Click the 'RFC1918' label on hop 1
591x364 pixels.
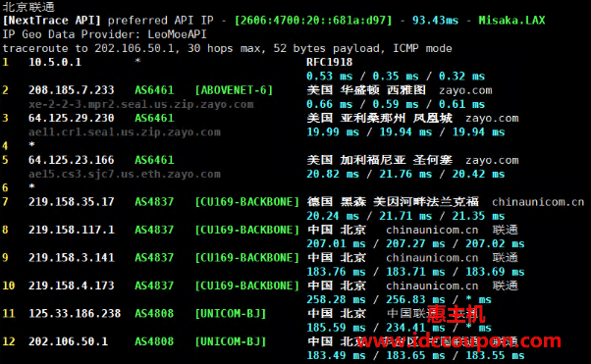329,62
